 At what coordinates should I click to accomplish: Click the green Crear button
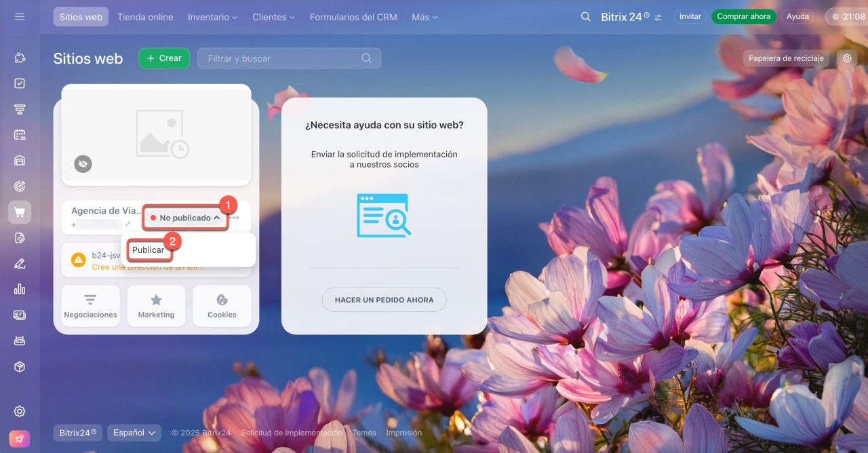[x=164, y=58]
